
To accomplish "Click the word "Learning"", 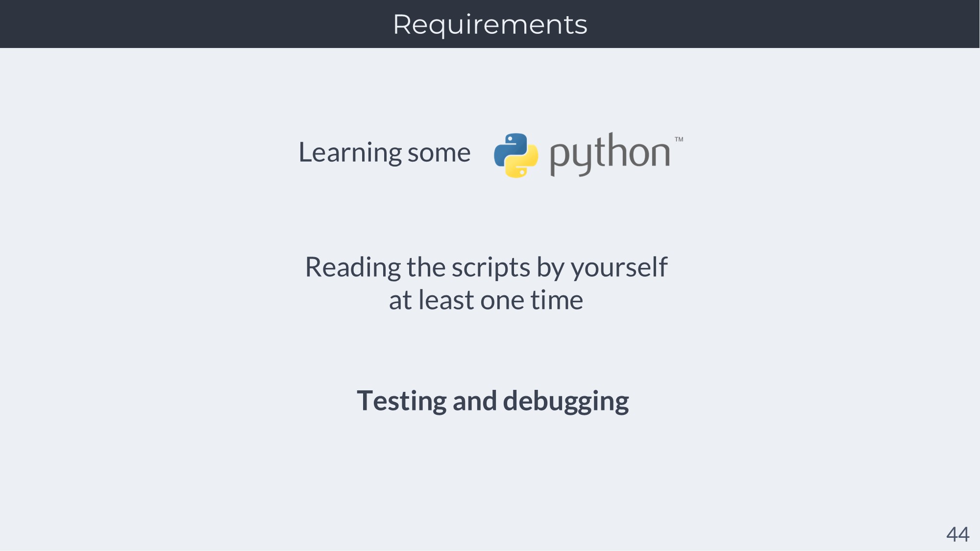I will (350, 153).
